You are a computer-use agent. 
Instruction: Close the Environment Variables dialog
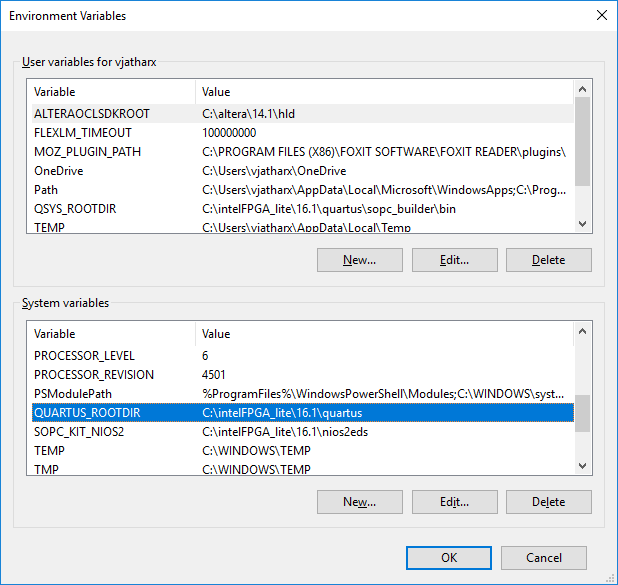(600, 16)
